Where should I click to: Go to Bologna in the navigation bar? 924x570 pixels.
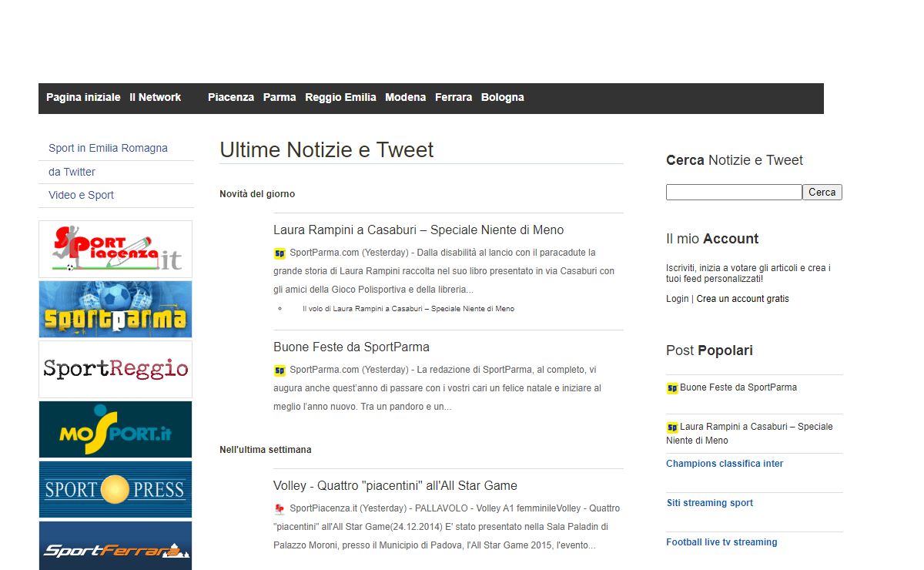click(x=502, y=97)
